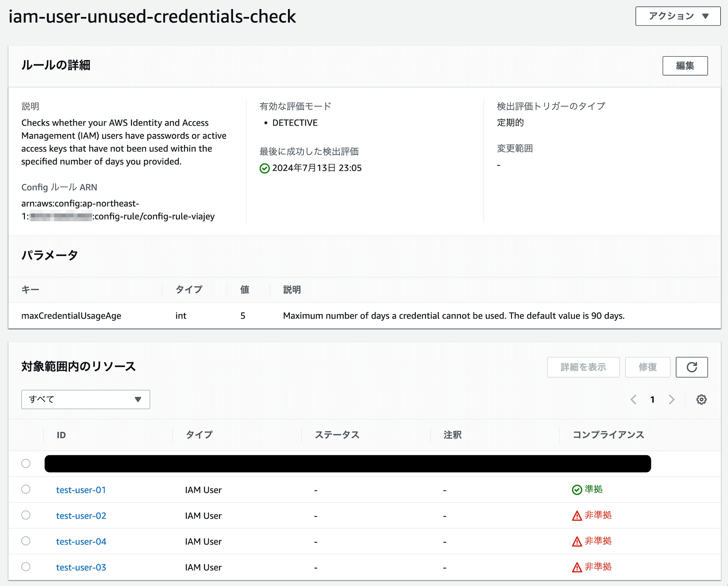Click the parameter type int
This screenshot has height=586, width=728.
181,316
